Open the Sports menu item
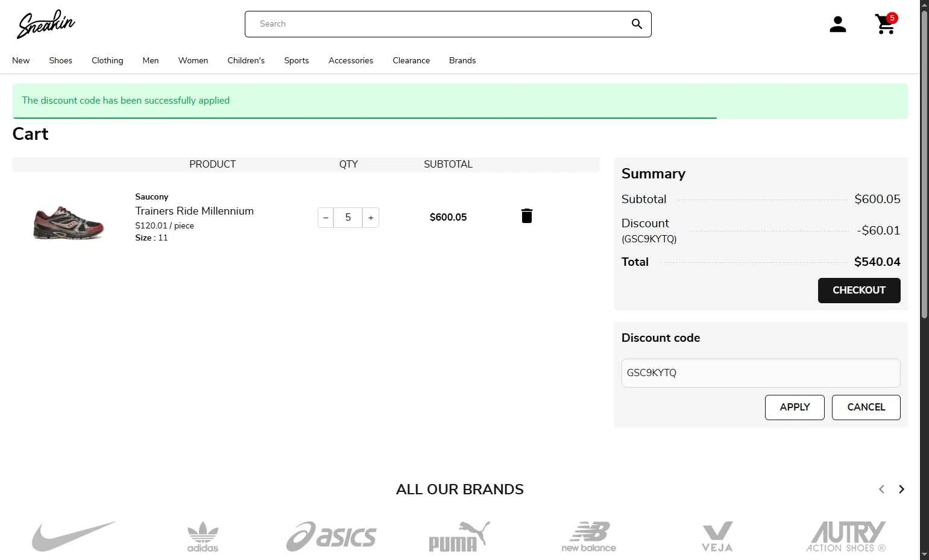The height and width of the screenshot is (560, 929). [297, 60]
